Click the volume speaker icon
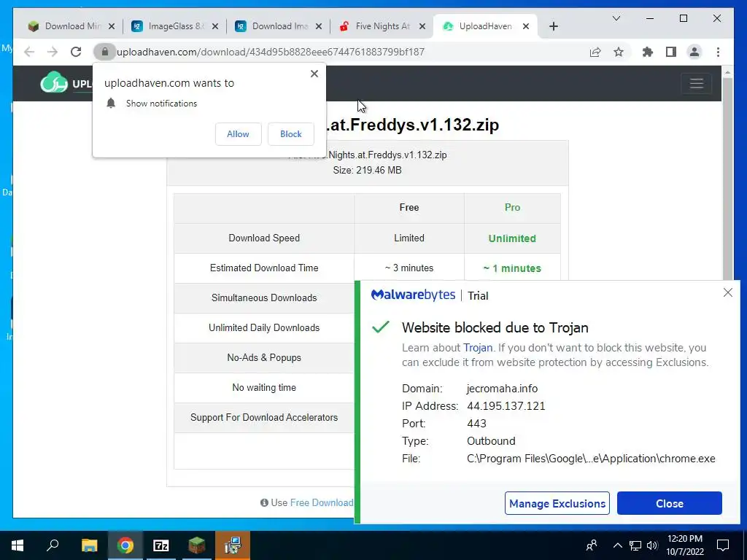 tap(652, 545)
